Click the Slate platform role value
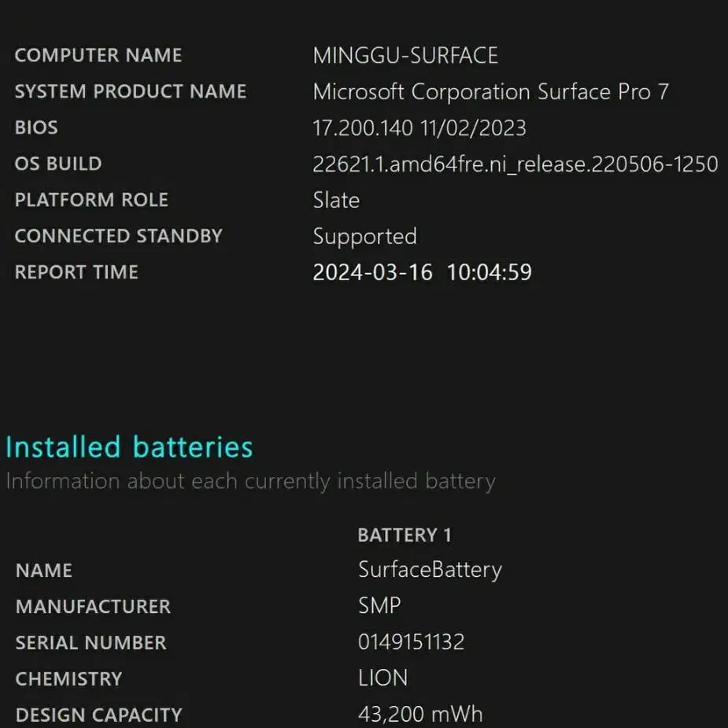The height and width of the screenshot is (728, 728). tap(336, 200)
